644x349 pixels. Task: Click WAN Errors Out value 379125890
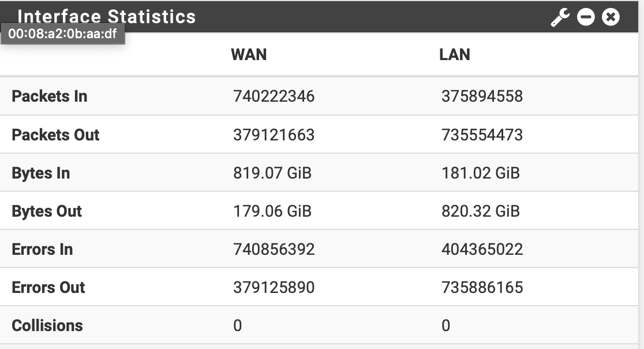click(x=274, y=287)
